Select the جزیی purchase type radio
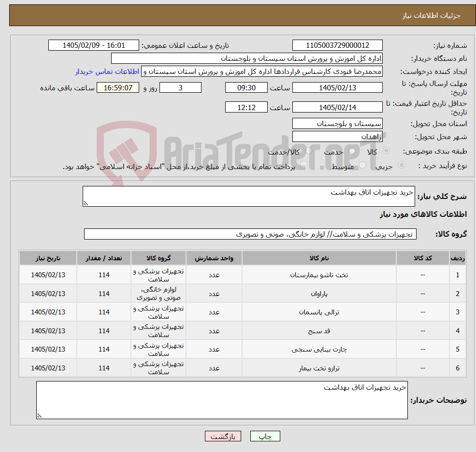476x452 pixels. pyautogui.click(x=401, y=165)
